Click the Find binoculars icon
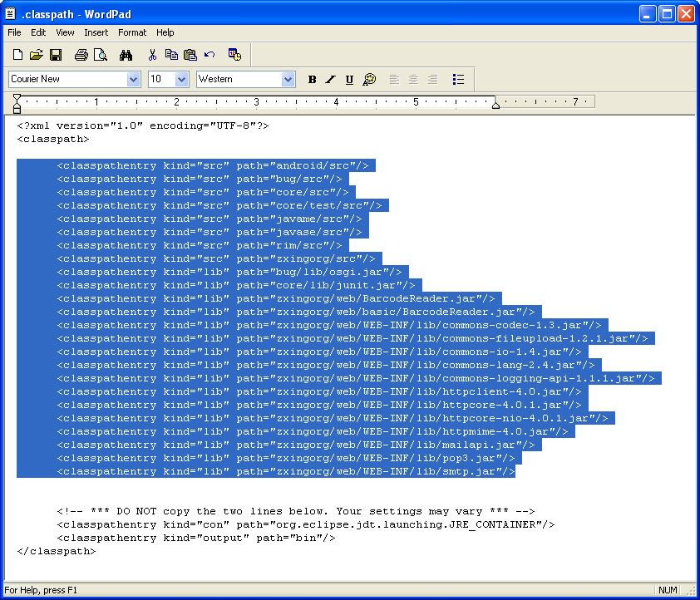The height and width of the screenshot is (600, 700). (x=126, y=55)
